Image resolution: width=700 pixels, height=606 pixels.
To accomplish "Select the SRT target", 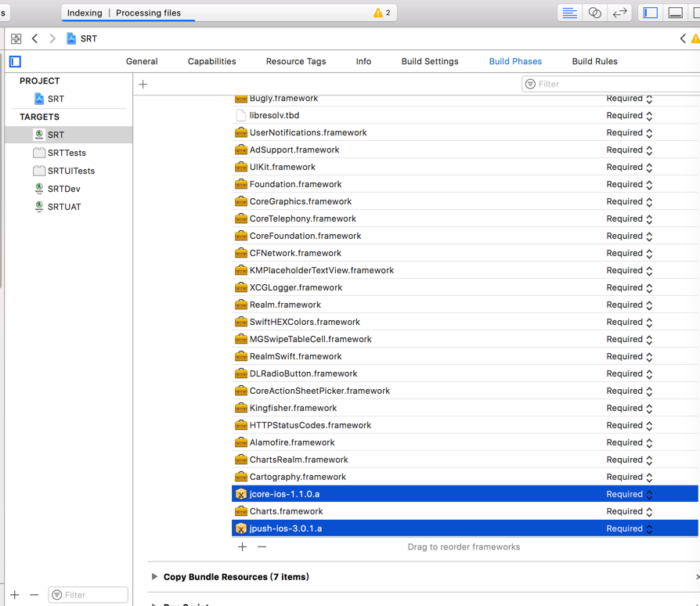I will tap(69, 135).
